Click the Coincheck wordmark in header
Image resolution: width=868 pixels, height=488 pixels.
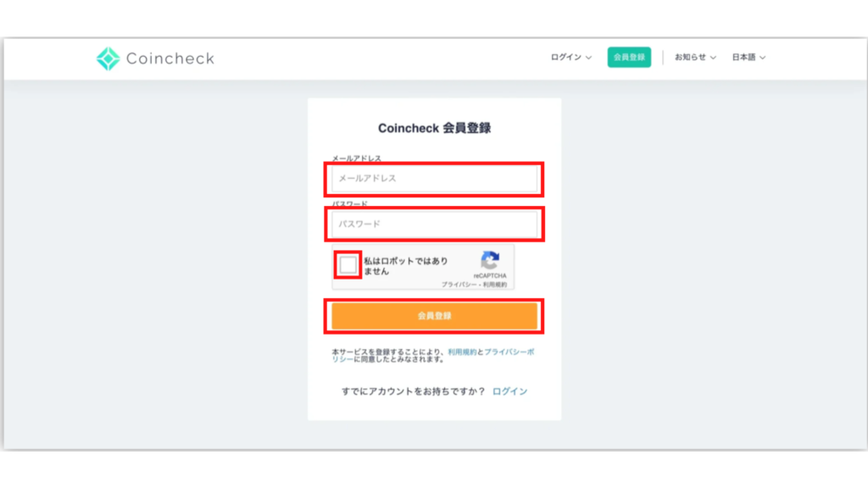click(170, 58)
